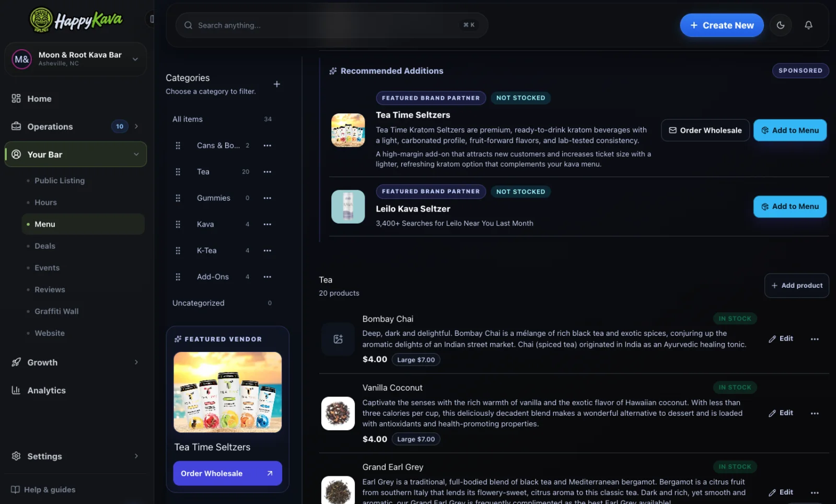Expand the Operations section chevron
This screenshot has height=504, width=836.
tap(136, 126)
